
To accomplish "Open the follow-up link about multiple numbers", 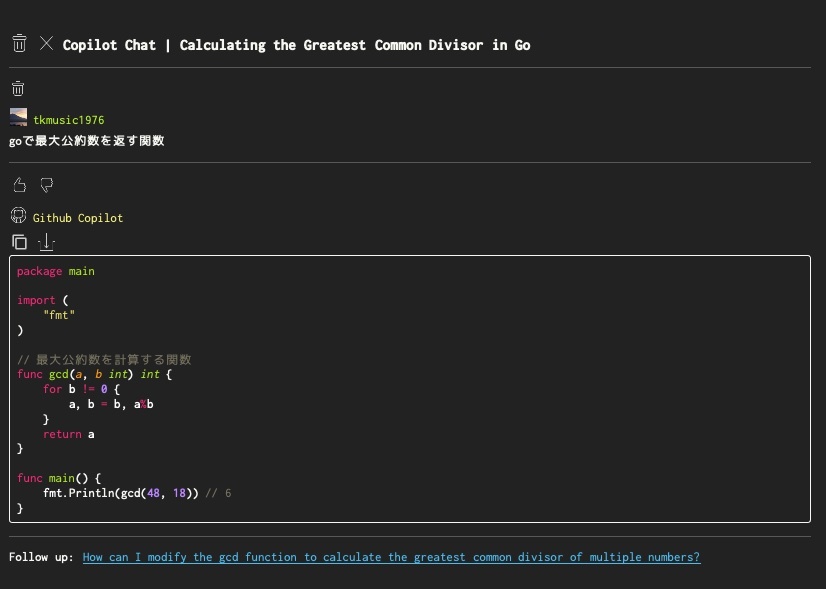I will [x=391, y=557].
